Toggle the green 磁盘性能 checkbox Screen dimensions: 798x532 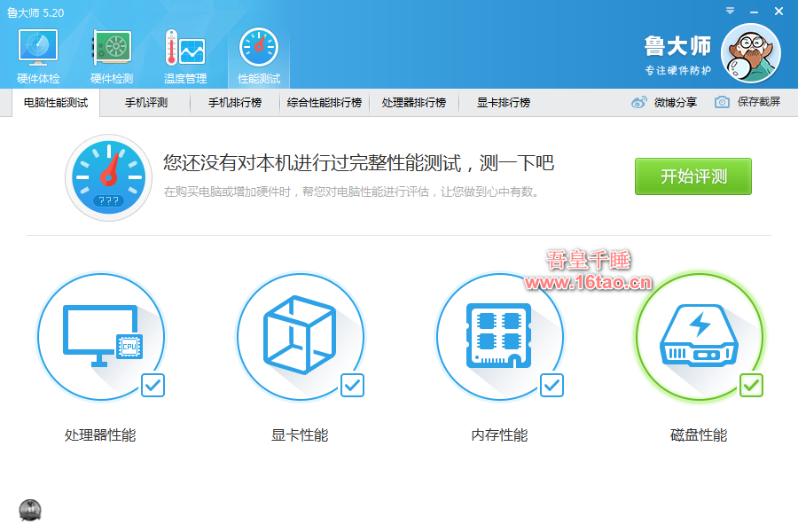751,385
